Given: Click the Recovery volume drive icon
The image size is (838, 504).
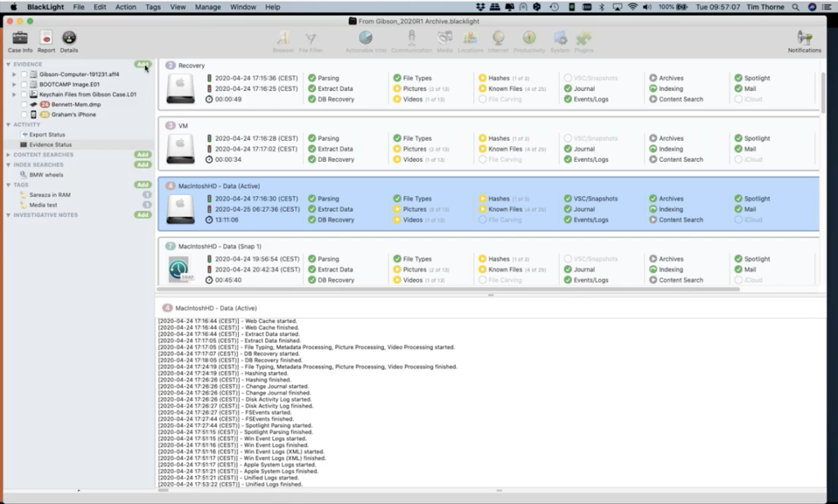Looking at the screenshot, I should (181, 88).
